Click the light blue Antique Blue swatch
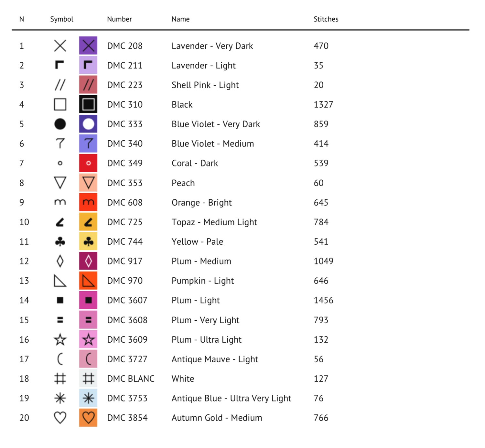 point(88,398)
